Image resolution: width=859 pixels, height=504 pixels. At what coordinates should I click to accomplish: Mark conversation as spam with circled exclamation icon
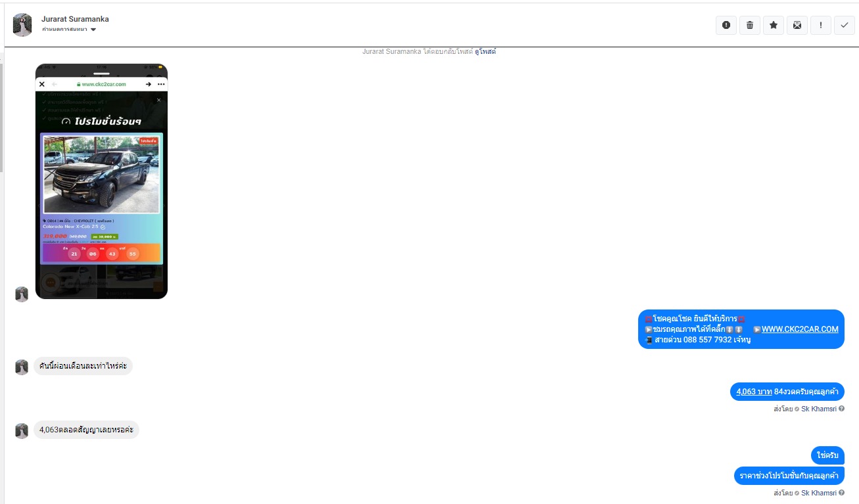click(x=726, y=25)
